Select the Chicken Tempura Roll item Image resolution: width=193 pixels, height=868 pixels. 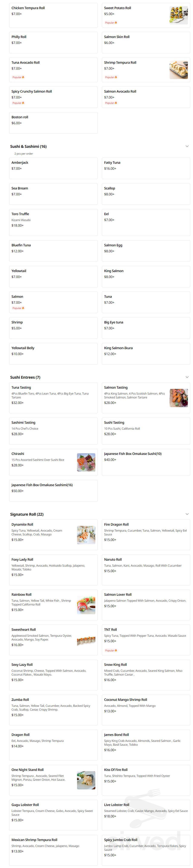[x=53, y=15]
